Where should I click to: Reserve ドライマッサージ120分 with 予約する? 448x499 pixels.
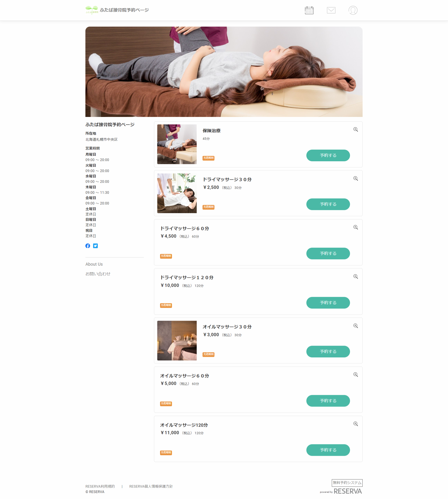click(x=328, y=302)
